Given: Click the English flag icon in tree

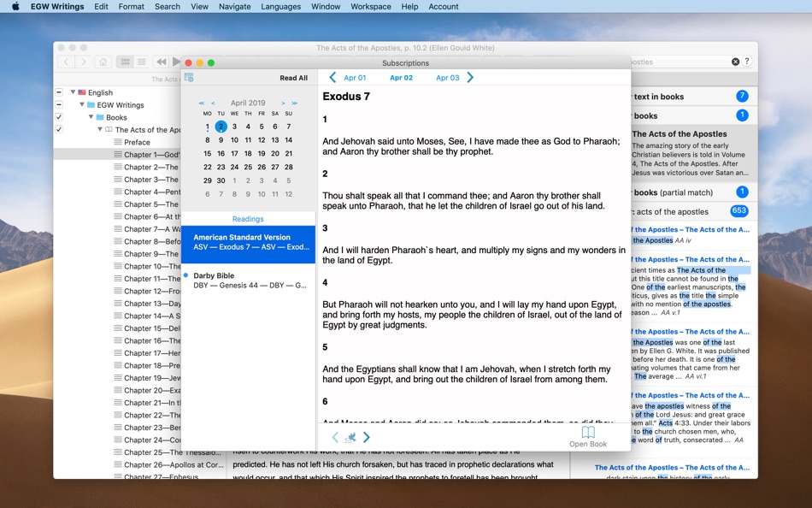Looking at the screenshot, I should (82, 92).
